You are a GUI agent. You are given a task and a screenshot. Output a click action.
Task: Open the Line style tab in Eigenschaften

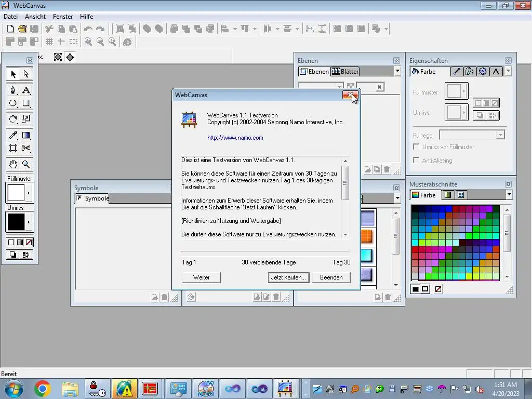(456, 71)
